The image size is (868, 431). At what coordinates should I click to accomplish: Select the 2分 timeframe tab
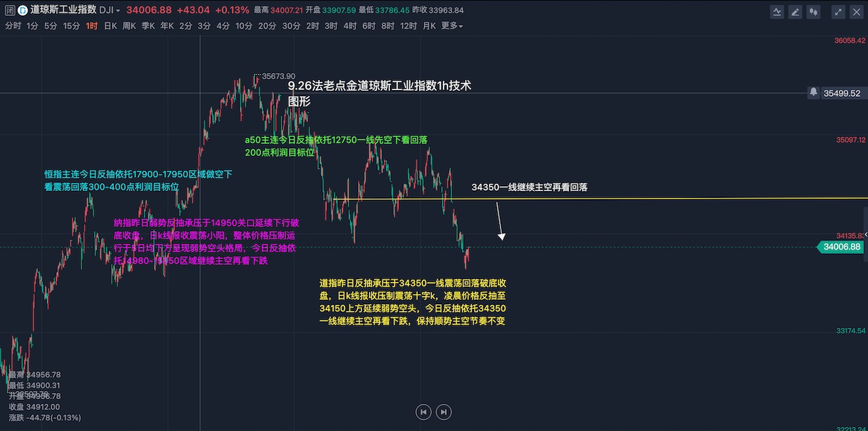(x=186, y=26)
